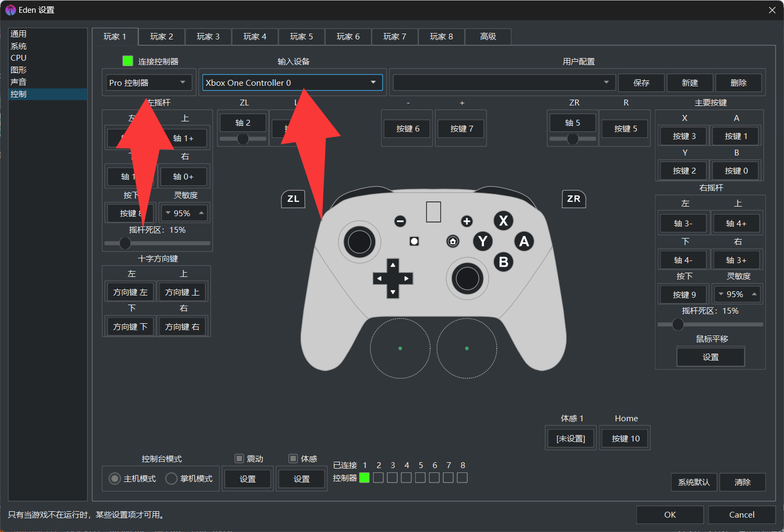
Task: Enable the 体感 motion checkbox
Action: pyautogui.click(x=293, y=459)
